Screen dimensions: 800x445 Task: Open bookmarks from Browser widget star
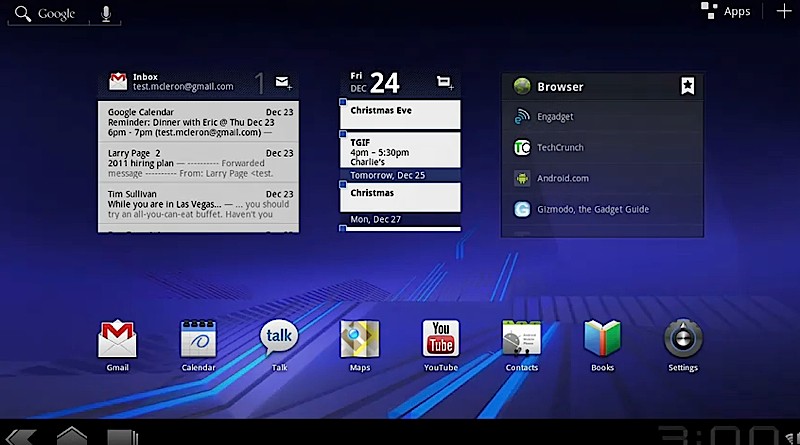[688, 86]
